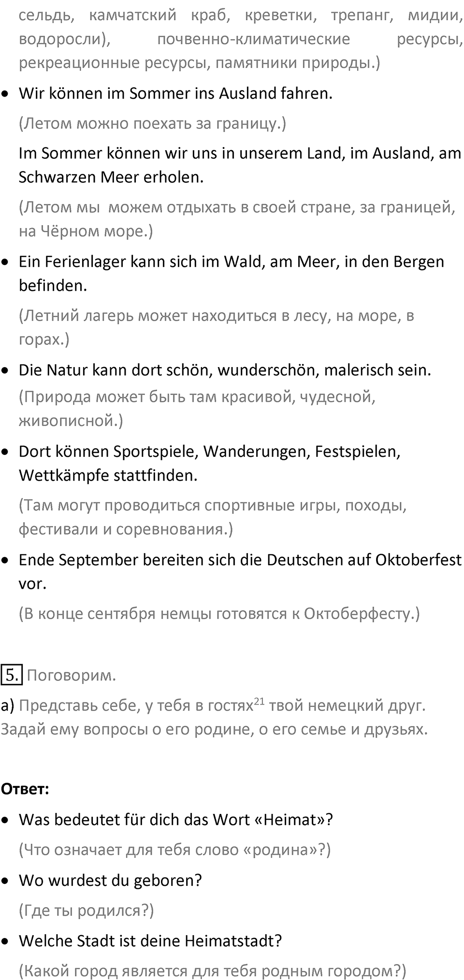Click the bullet before 'Die Natur kann dort schön'
Screen dimensions: 464x980
5,371
